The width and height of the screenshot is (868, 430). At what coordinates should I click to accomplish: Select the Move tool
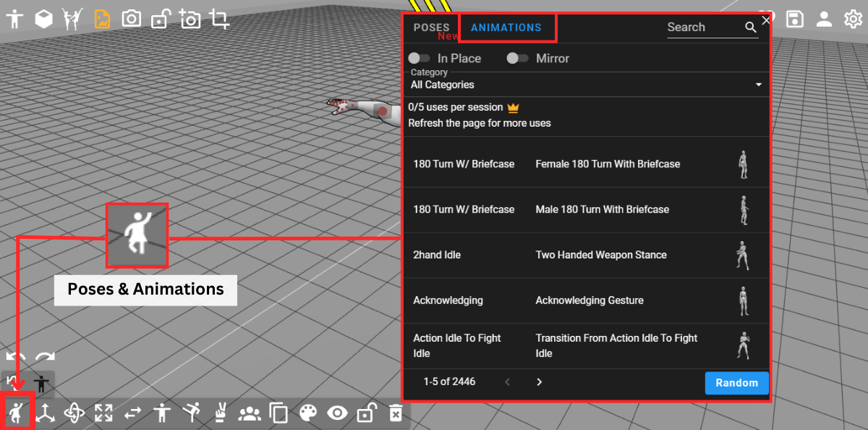(45, 413)
